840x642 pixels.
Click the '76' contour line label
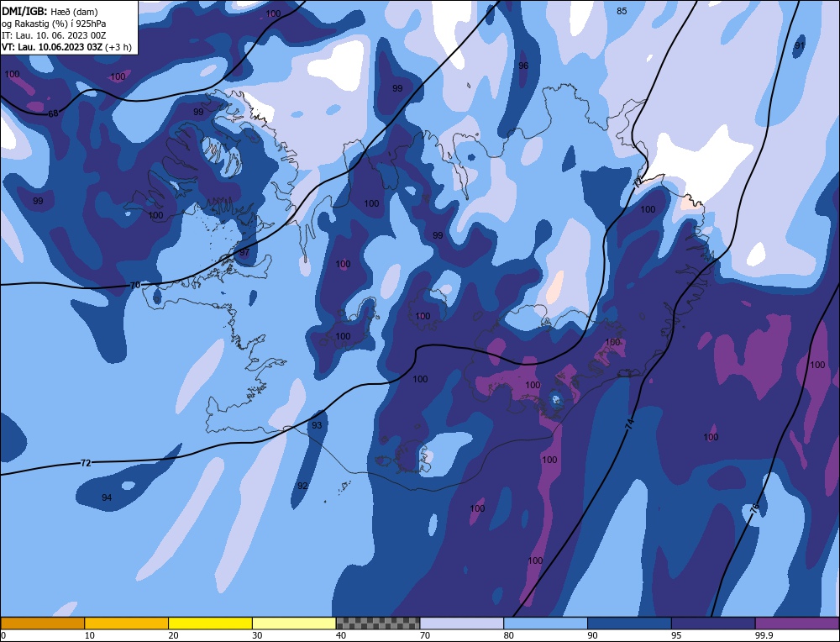tap(754, 508)
